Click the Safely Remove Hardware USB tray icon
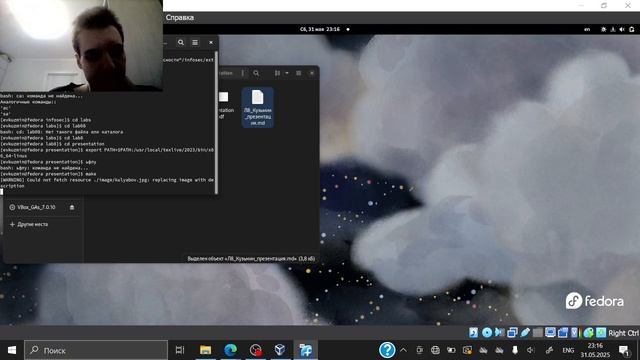 515,350
